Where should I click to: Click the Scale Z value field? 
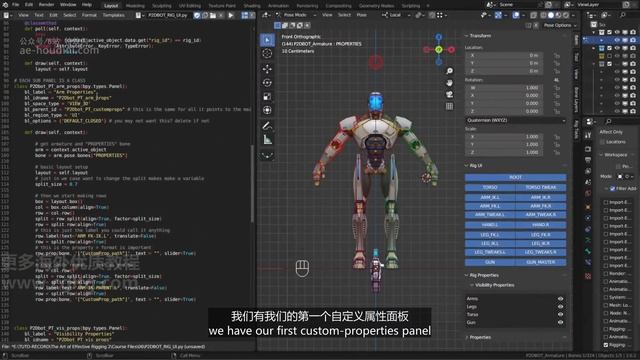point(504,152)
